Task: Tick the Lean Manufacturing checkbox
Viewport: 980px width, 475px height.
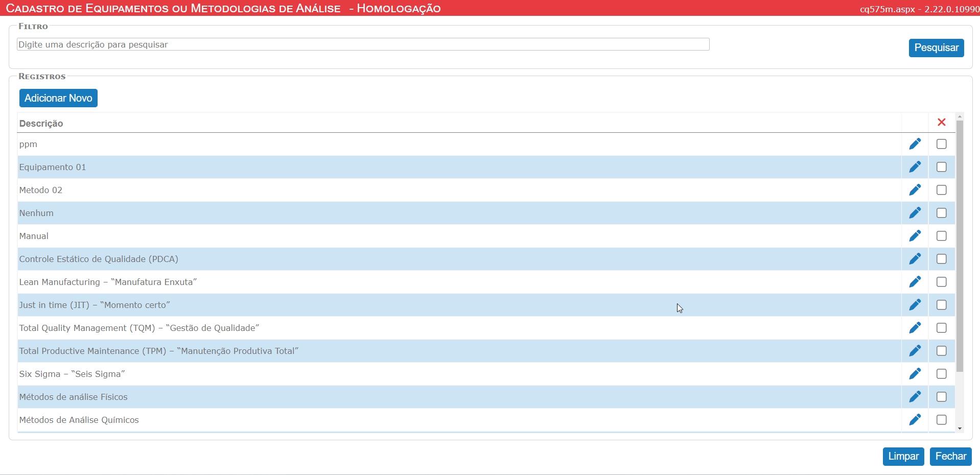Action: tap(942, 282)
